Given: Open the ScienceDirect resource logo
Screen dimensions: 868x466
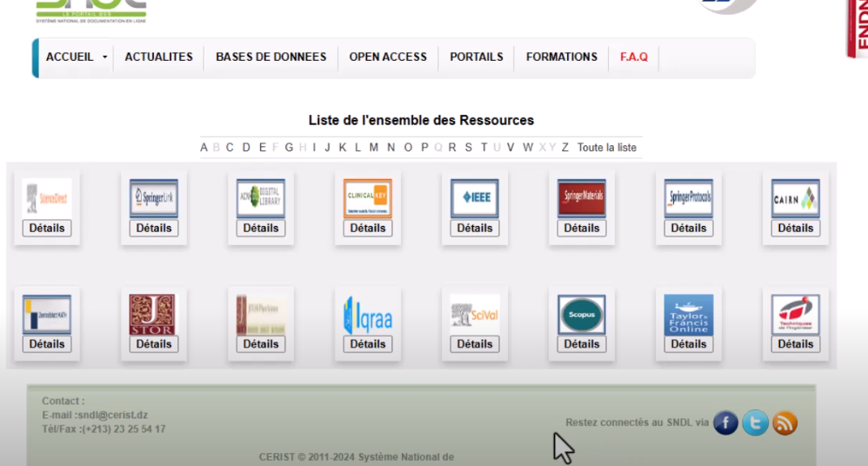Looking at the screenshot, I should point(47,198).
